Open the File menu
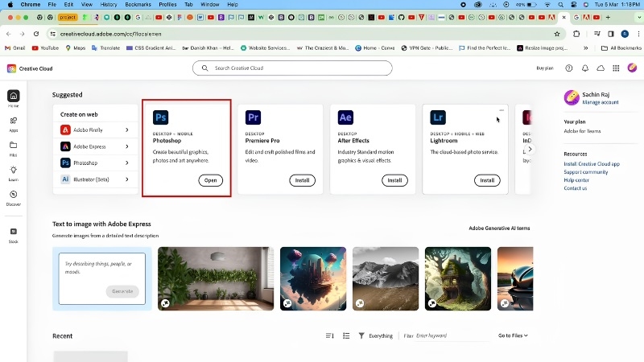The image size is (644, 362). pos(52,5)
